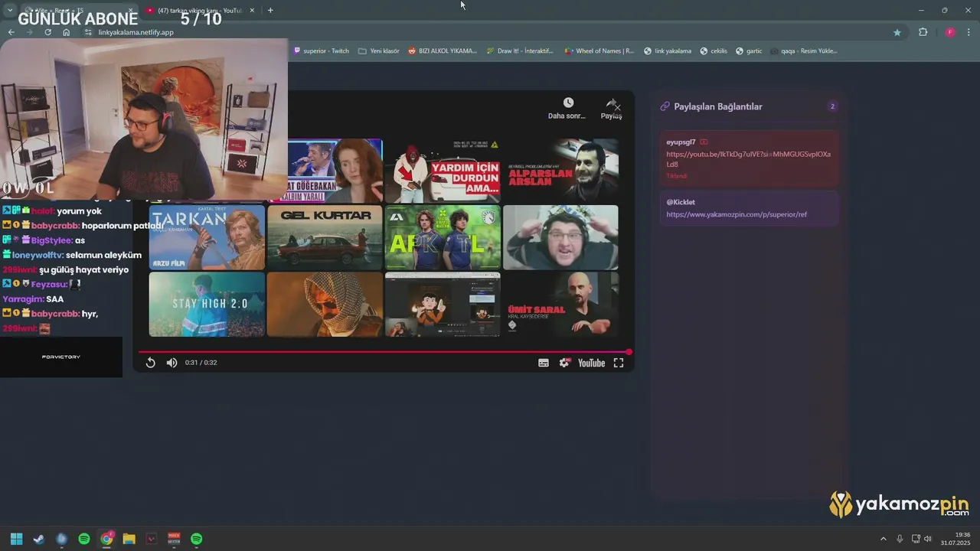Screen dimensions: 980x551
Task: Open the superior - Twitch bookmark
Action: (x=321, y=51)
